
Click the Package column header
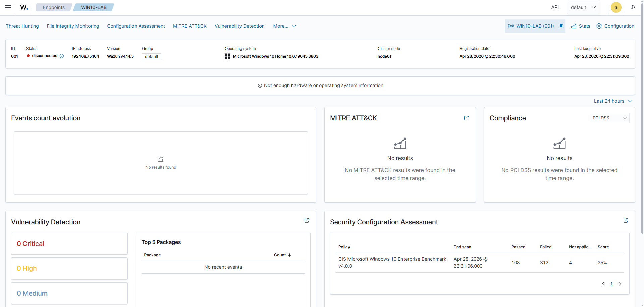click(152, 255)
